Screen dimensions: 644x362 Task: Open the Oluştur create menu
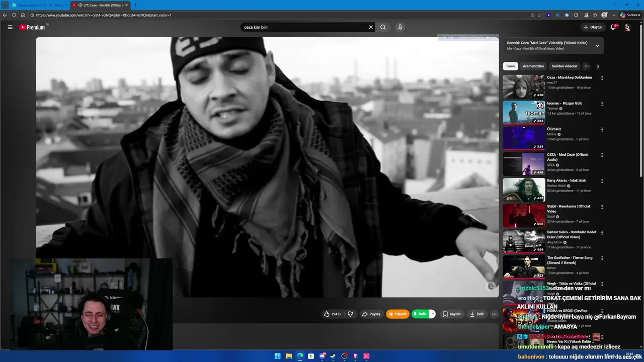pos(593,27)
